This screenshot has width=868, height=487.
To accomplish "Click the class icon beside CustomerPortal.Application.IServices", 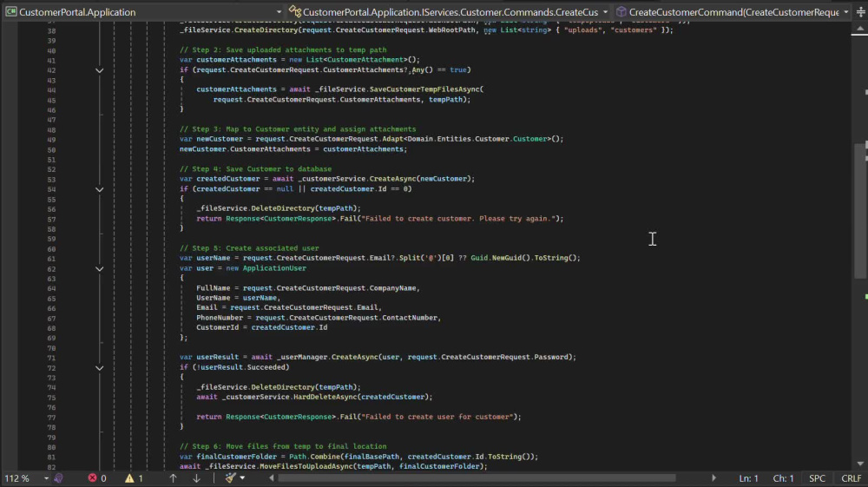I will [x=295, y=11].
